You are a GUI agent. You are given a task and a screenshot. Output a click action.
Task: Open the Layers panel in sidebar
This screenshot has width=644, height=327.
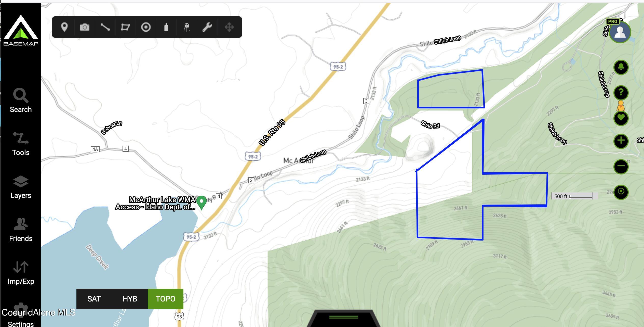point(21,187)
